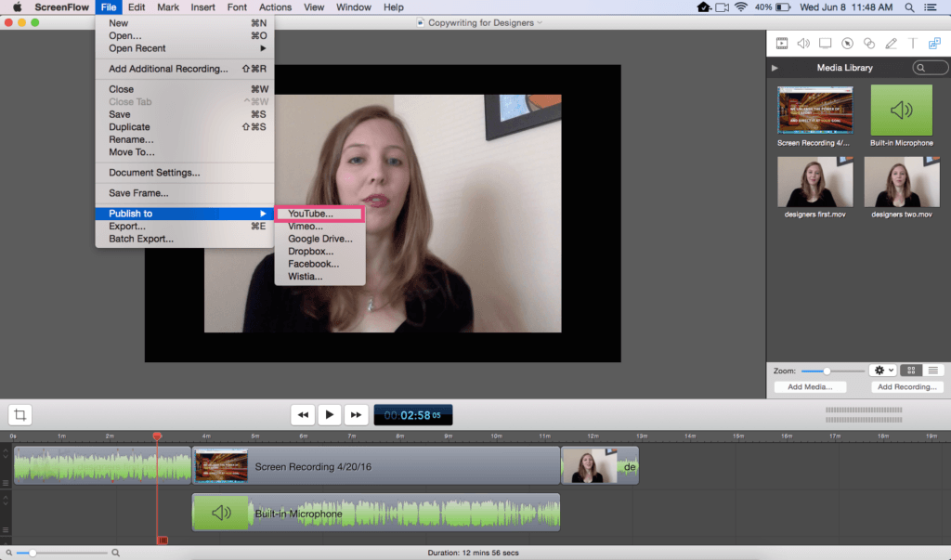
Task: Select the Screen Recording thumbnail in Media Library
Action: click(x=814, y=110)
